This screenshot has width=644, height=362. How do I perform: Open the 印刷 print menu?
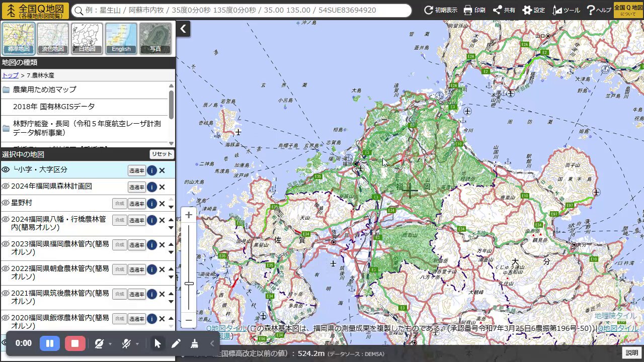tap(474, 10)
